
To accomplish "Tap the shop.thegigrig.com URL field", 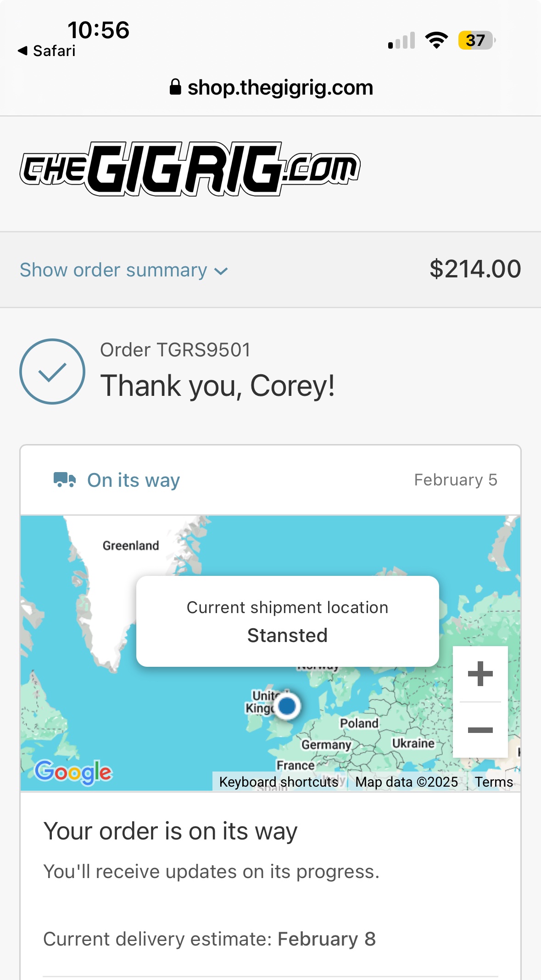I will pyautogui.click(x=280, y=87).
